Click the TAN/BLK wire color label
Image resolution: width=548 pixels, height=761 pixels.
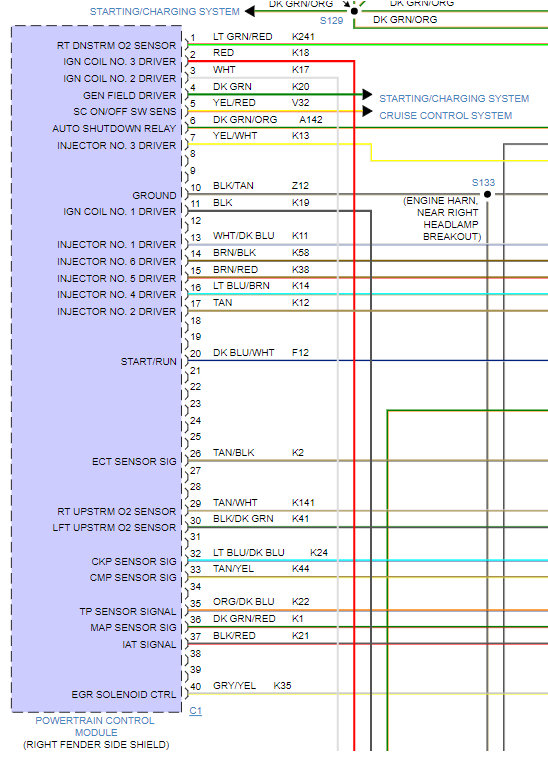[x=233, y=452]
